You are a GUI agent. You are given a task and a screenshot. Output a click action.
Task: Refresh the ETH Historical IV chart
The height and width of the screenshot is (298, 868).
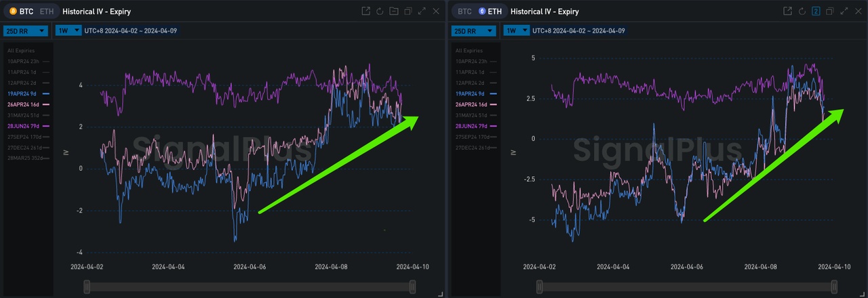pyautogui.click(x=802, y=12)
